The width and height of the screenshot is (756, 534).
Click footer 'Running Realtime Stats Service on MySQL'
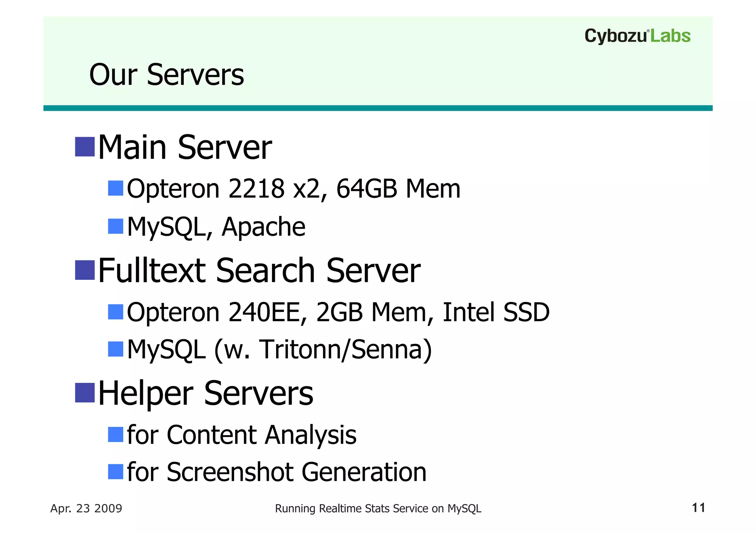(378, 509)
